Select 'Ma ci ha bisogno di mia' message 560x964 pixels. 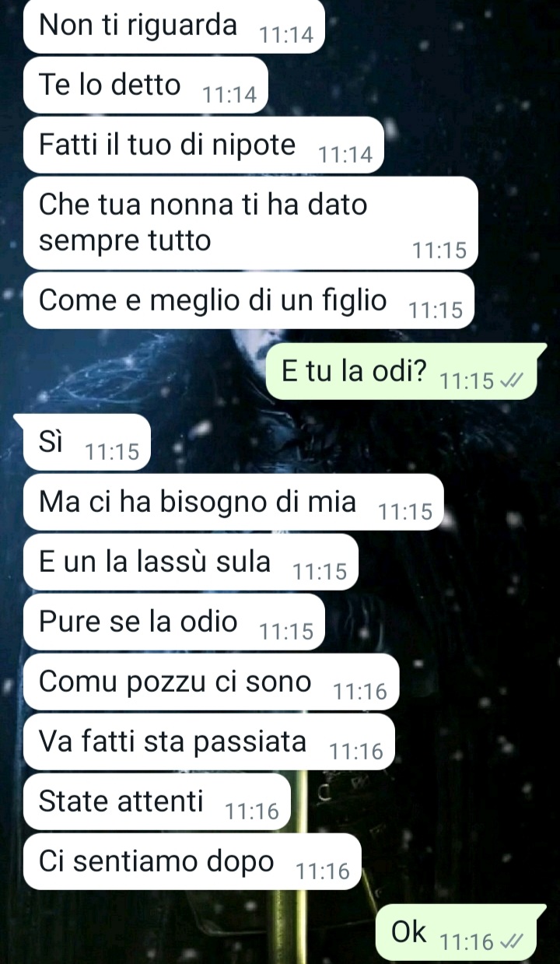click(x=233, y=502)
